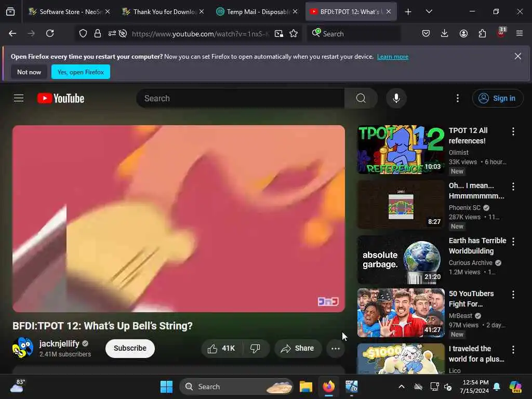This screenshot has height=399, width=532.
Task: Open Firefox downloads panel
Action: pyautogui.click(x=445, y=33)
